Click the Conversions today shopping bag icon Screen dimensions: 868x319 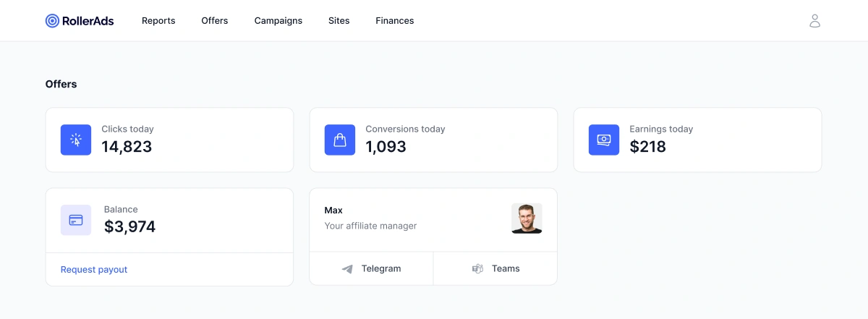coord(340,140)
